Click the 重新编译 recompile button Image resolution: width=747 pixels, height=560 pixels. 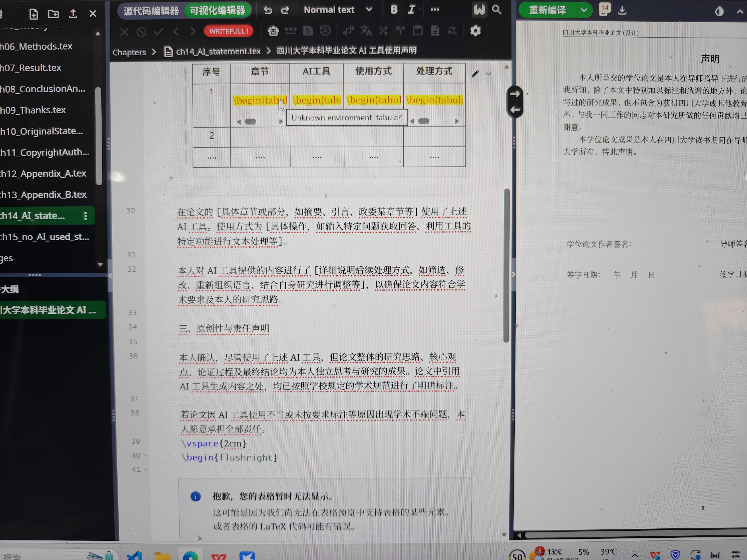click(x=547, y=10)
